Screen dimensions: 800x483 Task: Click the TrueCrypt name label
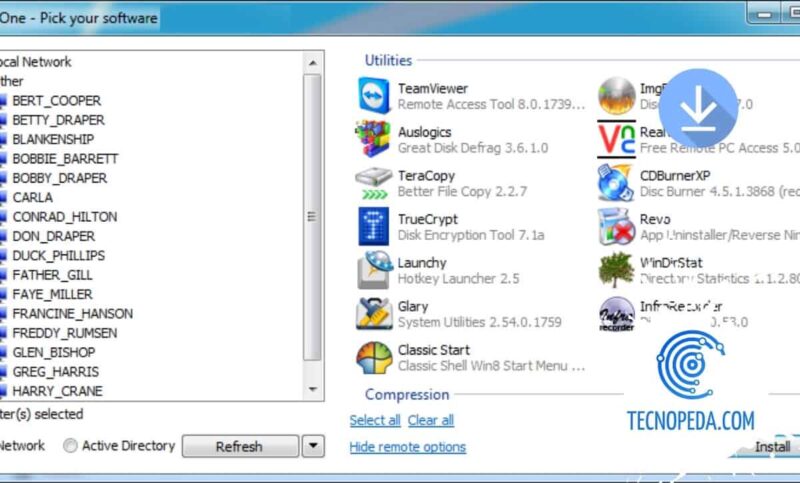[428, 219]
